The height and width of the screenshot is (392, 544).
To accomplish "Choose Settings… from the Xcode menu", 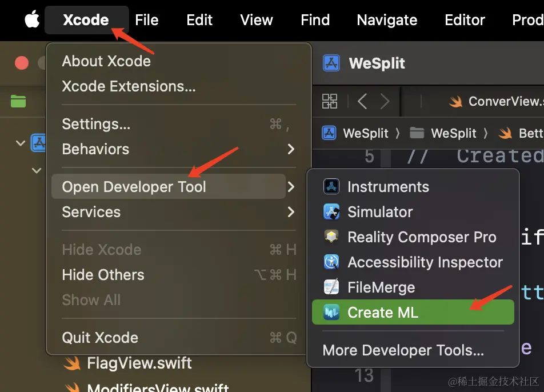I will (96, 124).
